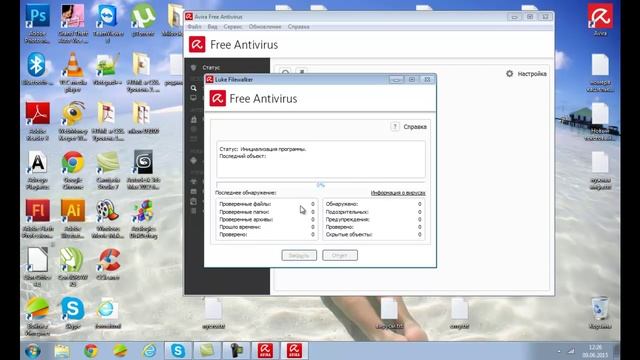Viewport: 640px width, 360px height.
Task: Open the Сервис menu in Avira
Action: (233, 27)
